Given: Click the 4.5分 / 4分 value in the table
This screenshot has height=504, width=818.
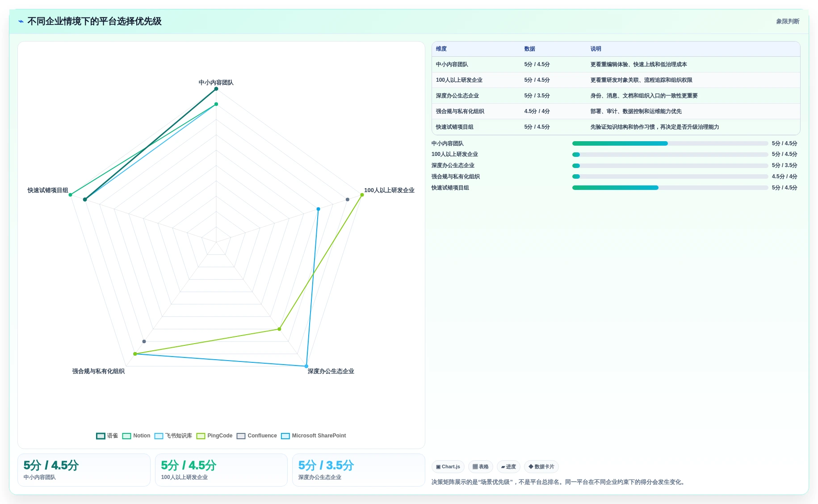Looking at the screenshot, I should [x=537, y=111].
